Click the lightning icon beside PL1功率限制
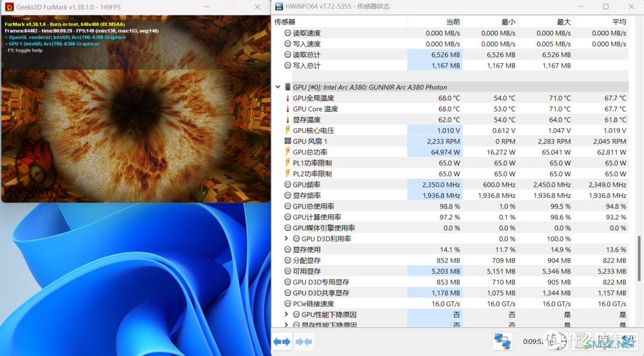The image size is (644, 356). 287,163
